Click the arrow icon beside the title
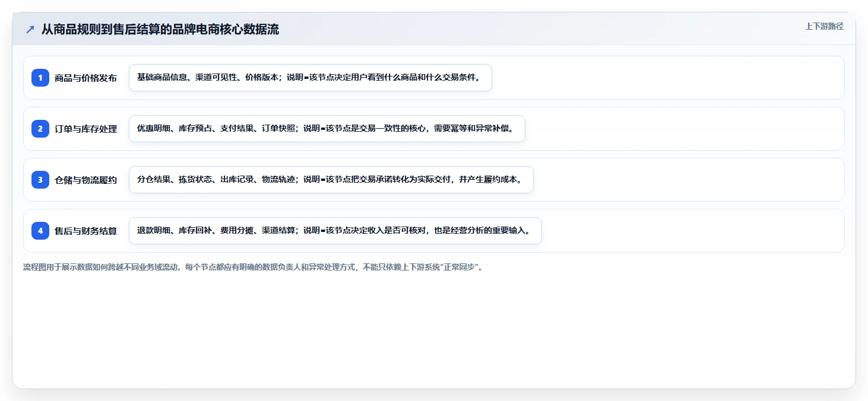The width and height of the screenshot is (868, 401). click(x=30, y=29)
